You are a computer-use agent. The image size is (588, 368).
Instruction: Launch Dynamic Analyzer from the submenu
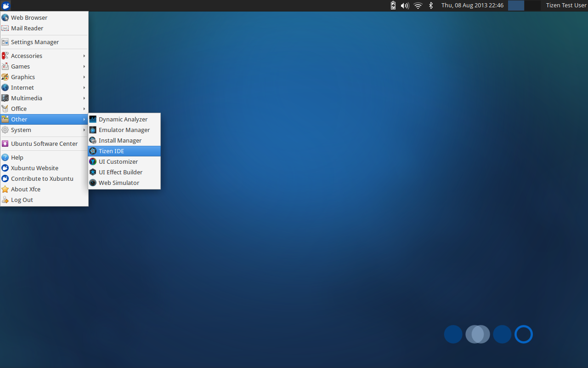click(124, 119)
